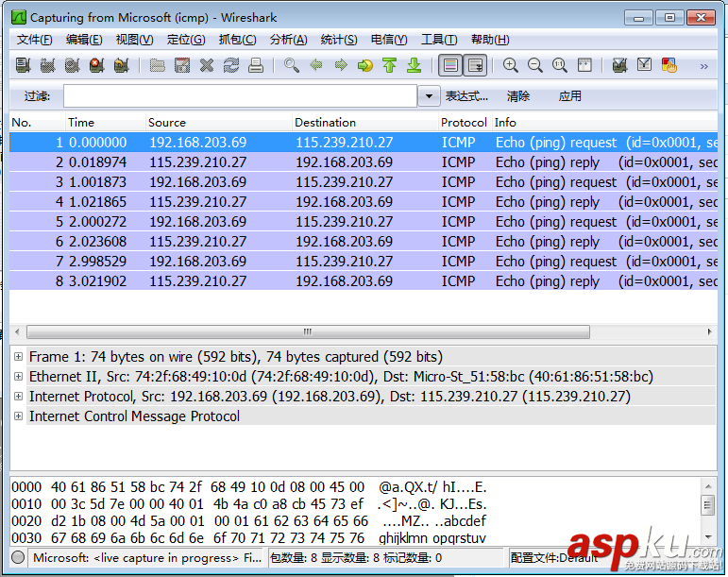Open the 视图(V) menu

point(135,40)
